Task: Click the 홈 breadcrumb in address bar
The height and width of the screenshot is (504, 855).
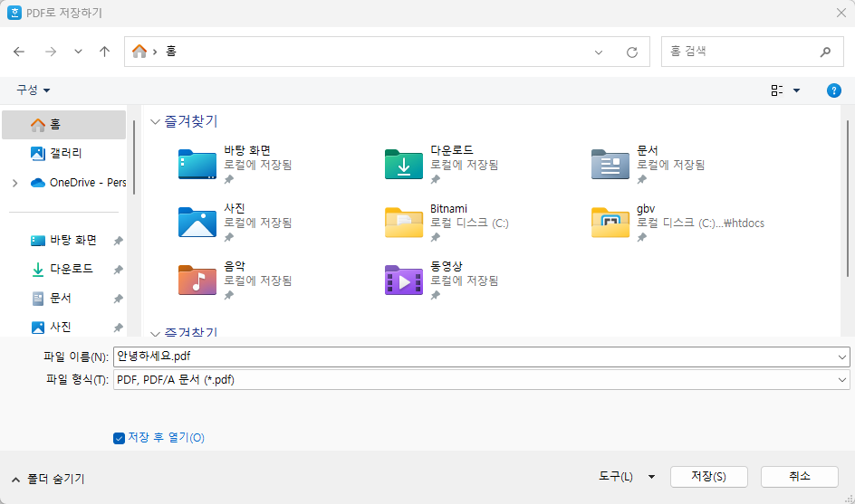Action: [x=170, y=52]
